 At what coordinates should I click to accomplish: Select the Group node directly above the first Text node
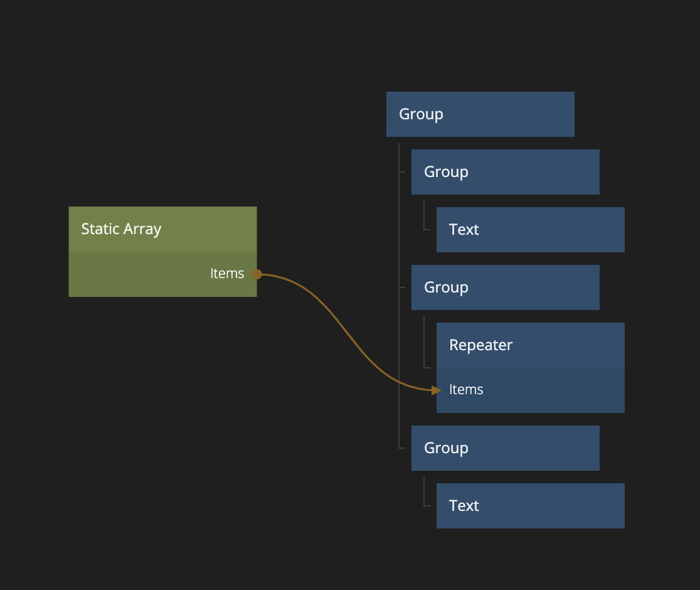[x=505, y=172]
